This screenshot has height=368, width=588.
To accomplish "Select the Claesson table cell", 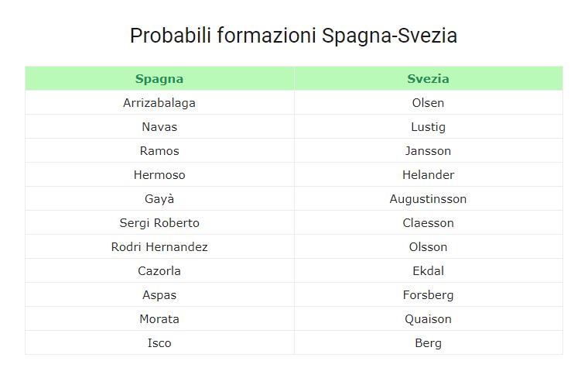I will click(x=428, y=223).
